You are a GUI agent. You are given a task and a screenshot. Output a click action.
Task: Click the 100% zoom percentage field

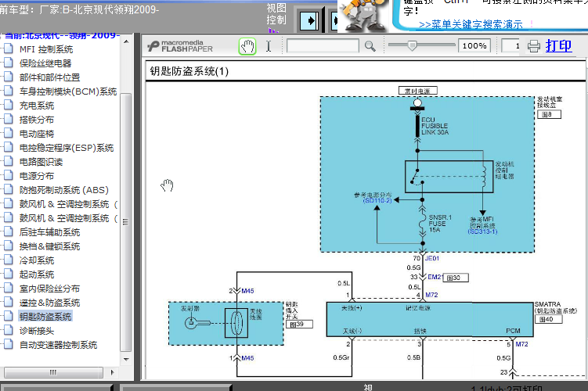coord(474,45)
